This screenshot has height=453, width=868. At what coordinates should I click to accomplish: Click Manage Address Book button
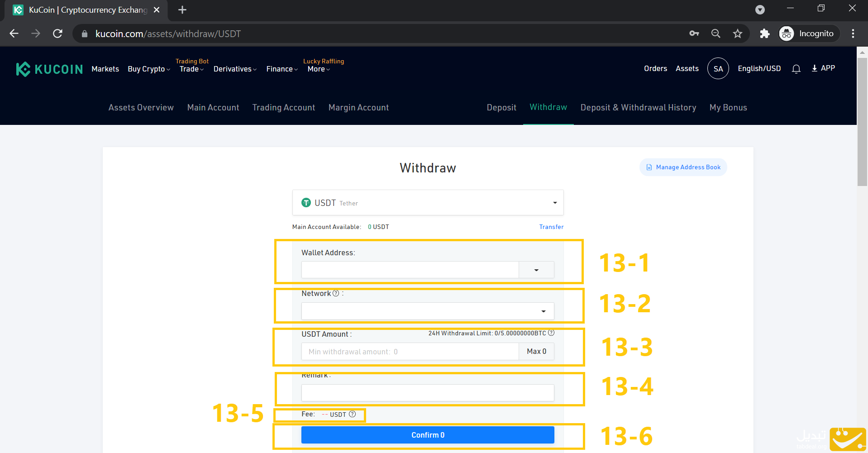click(x=683, y=167)
